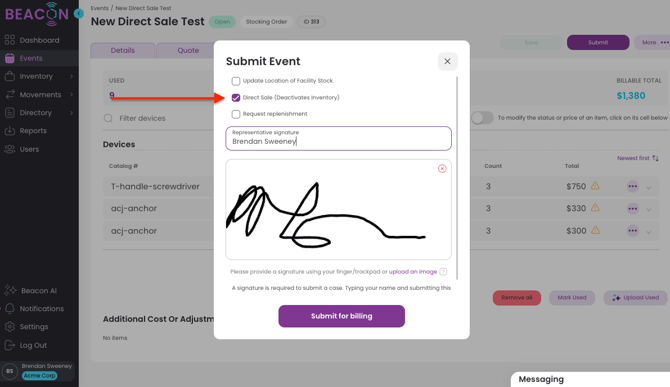Change the Newest first sort order
Image resolution: width=670 pixels, height=387 pixels.
[x=638, y=158]
